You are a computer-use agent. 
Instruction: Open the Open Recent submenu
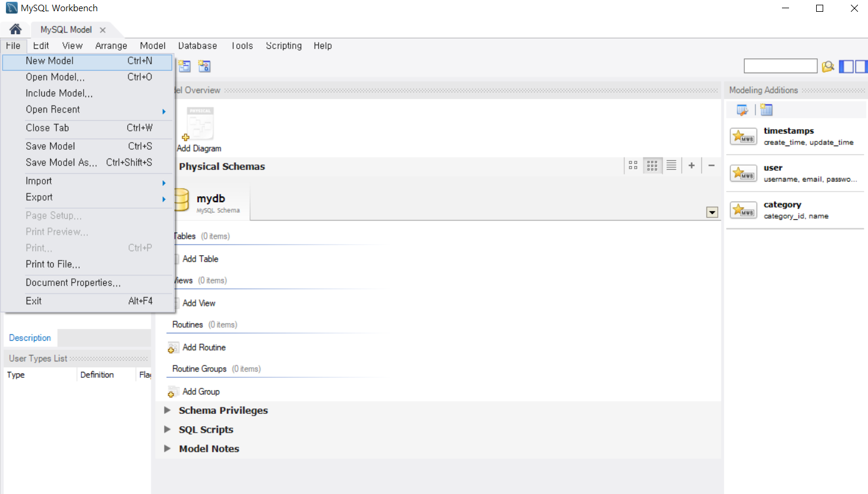[87, 110]
